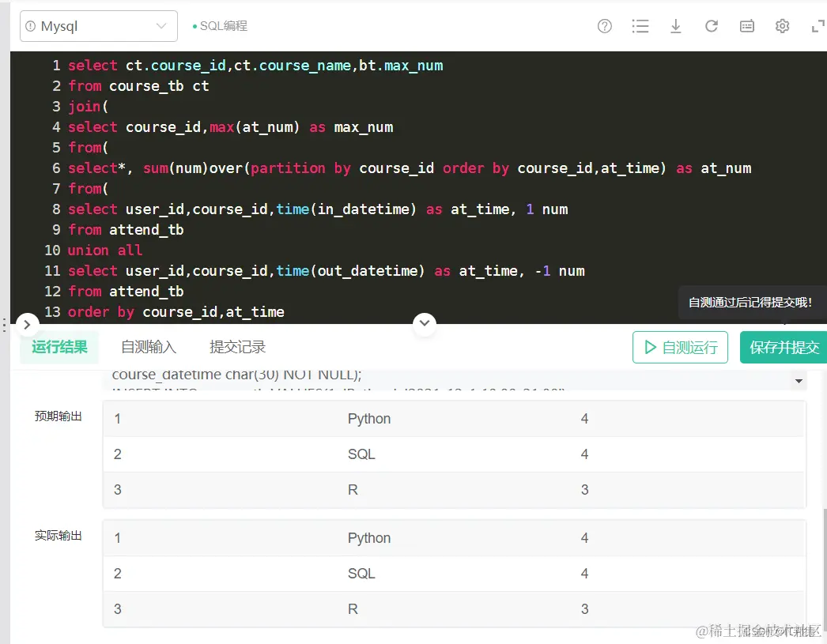Click the 保存并提交 button

(784, 348)
